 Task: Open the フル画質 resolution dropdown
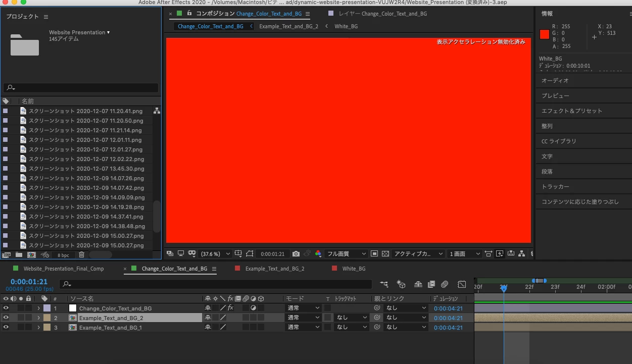click(x=346, y=254)
